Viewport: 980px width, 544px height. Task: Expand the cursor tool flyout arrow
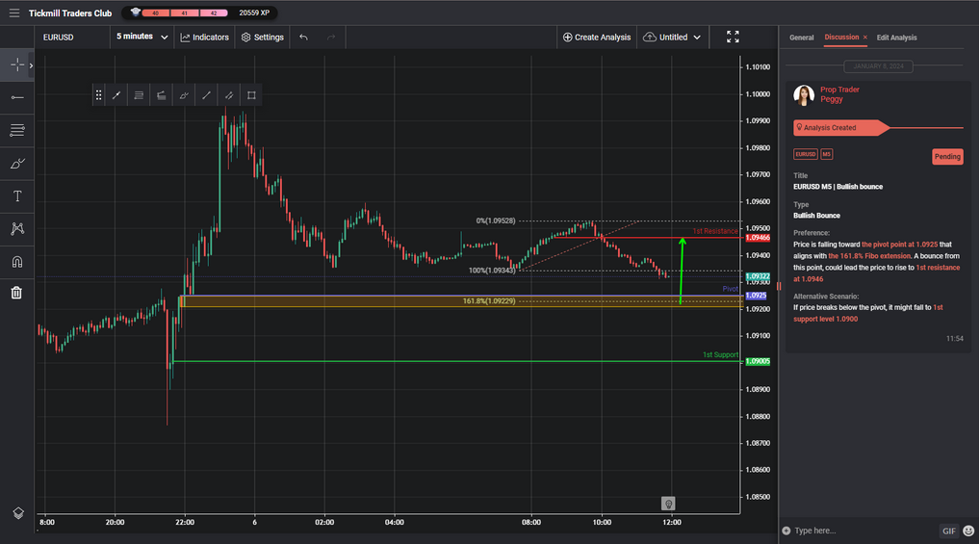[31, 65]
